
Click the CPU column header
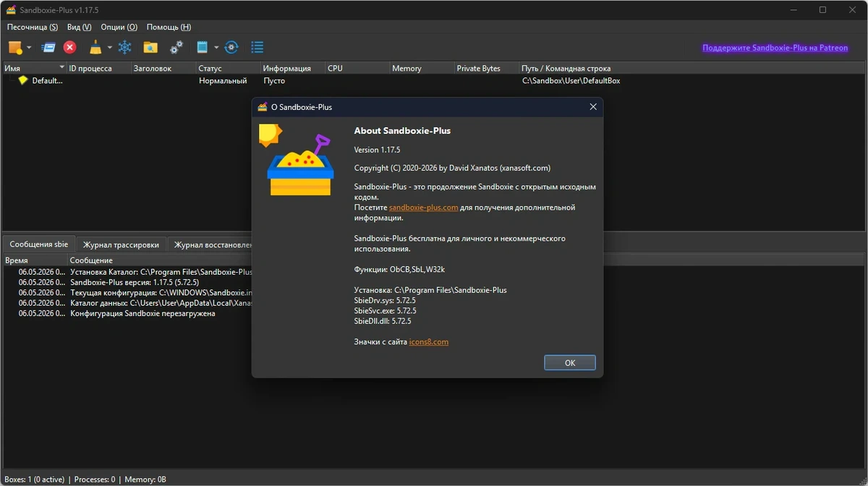click(x=357, y=68)
